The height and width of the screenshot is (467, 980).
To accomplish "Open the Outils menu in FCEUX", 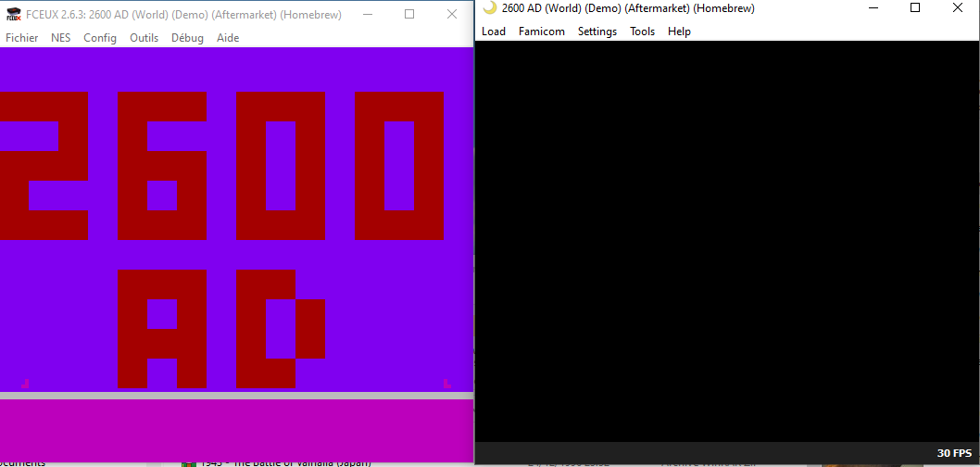I will click(x=144, y=37).
